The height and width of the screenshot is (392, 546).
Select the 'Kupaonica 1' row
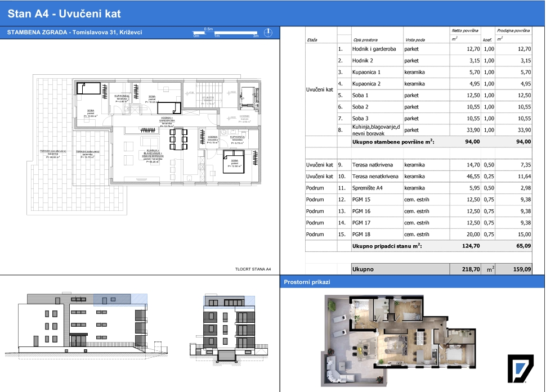(419, 73)
